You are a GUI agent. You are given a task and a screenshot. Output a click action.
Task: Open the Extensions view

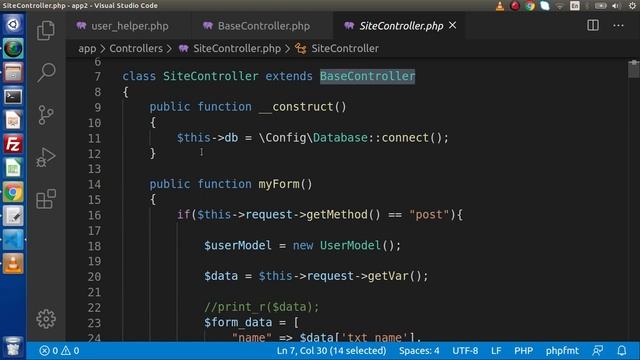46,199
